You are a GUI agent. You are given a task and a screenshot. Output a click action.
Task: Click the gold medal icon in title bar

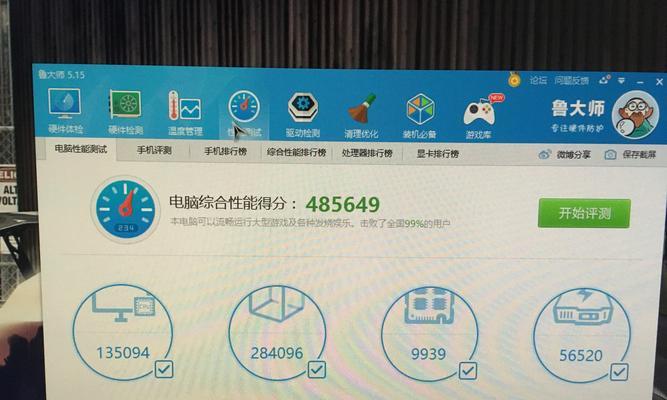click(x=514, y=80)
